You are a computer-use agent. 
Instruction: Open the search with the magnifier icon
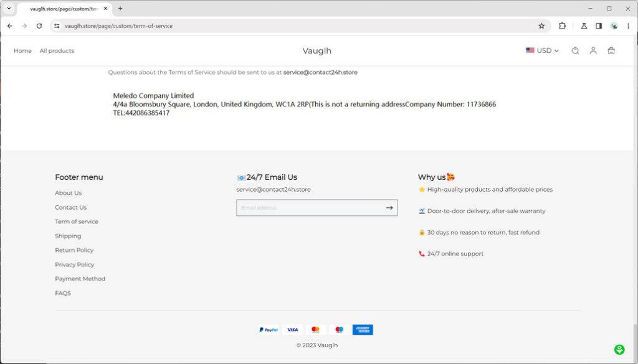(575, 50)
